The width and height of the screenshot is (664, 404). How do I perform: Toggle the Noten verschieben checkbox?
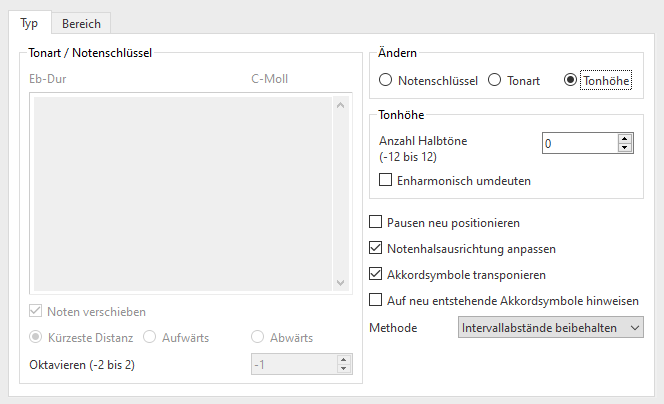click(37, 311)
